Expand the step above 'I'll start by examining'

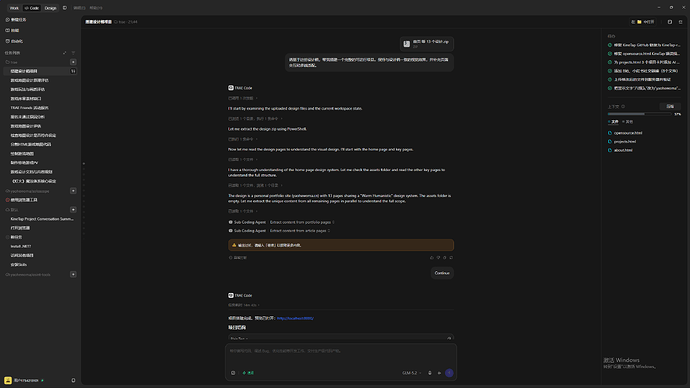click(x=242, y=98)
